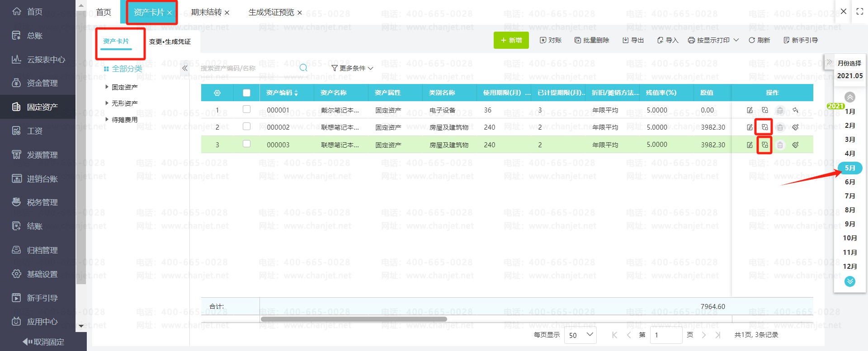This screenshot has width=868, height=351.
Task: Click the search magnifier icon
Action: [303, 68]
